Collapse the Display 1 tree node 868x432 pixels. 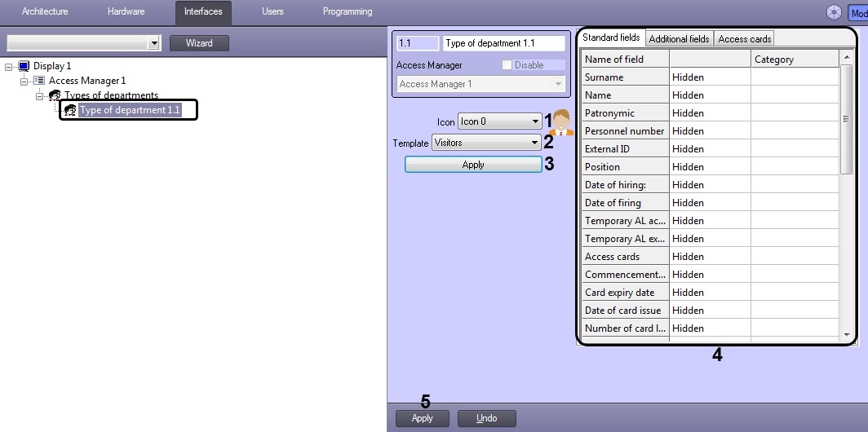(x=8, y=66)
